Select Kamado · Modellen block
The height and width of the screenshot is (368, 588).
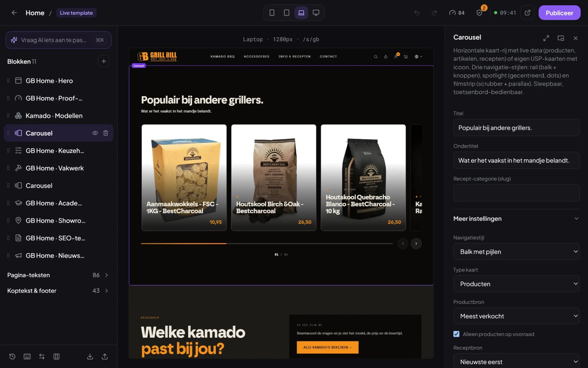(58, 116)
